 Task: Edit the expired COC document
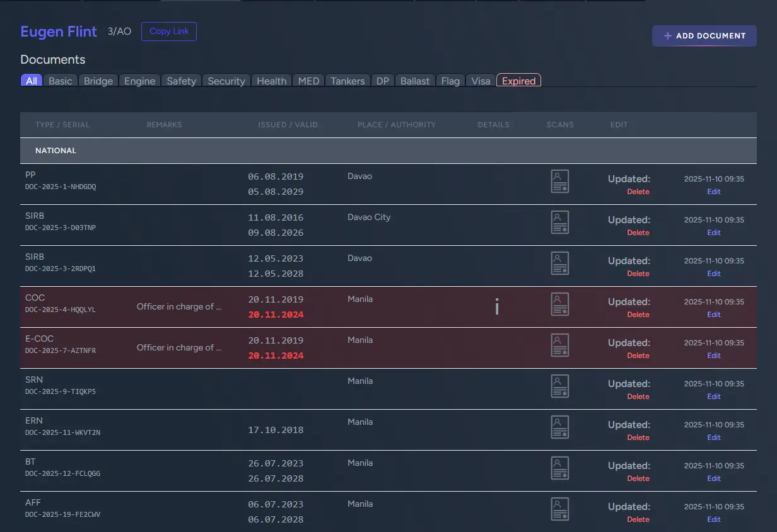(713, 315)
